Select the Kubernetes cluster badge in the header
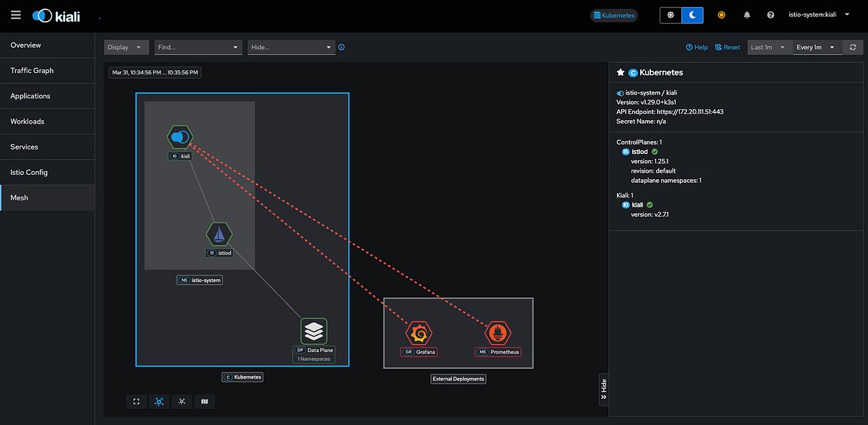The width and height of the screenshot is (868, 425). 613,15
